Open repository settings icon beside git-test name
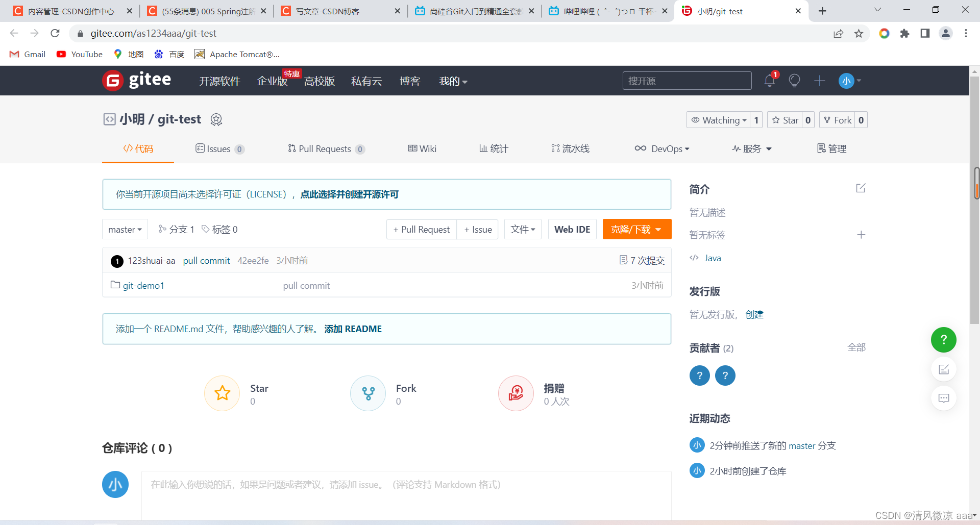The image size is (980, 525). tap(216, 119)
